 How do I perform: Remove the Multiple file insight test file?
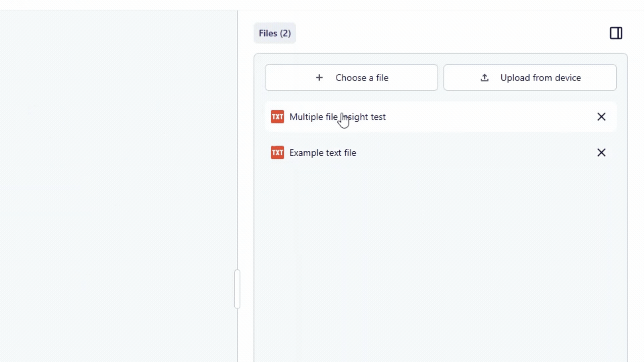click(601, 117)
